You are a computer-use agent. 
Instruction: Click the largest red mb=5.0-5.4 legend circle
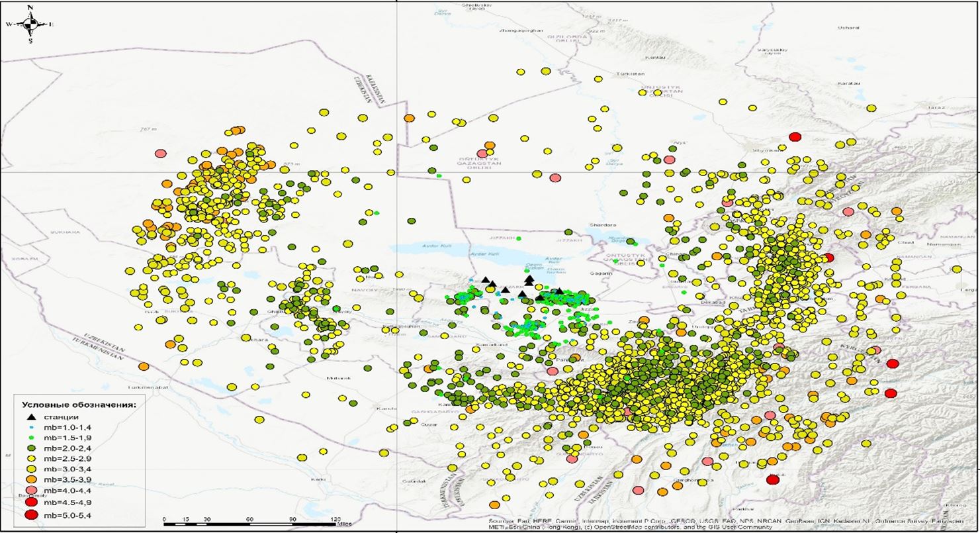tap(30, 515)
